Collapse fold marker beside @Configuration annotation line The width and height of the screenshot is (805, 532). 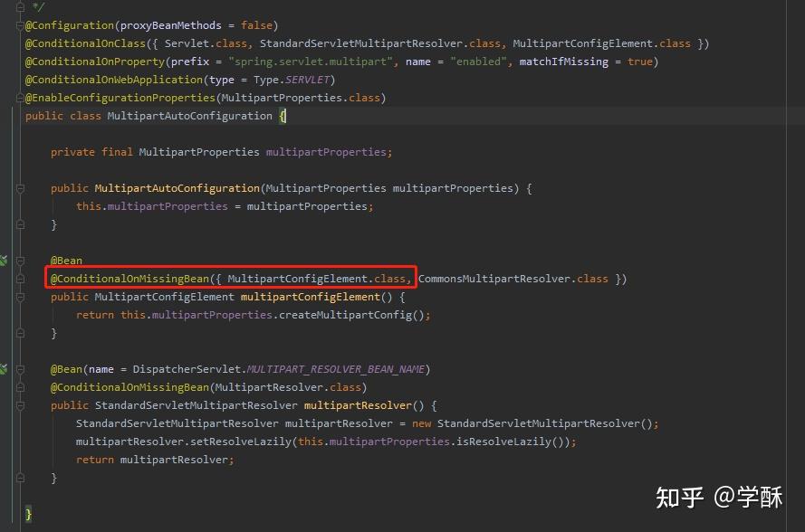coord(20,25)
